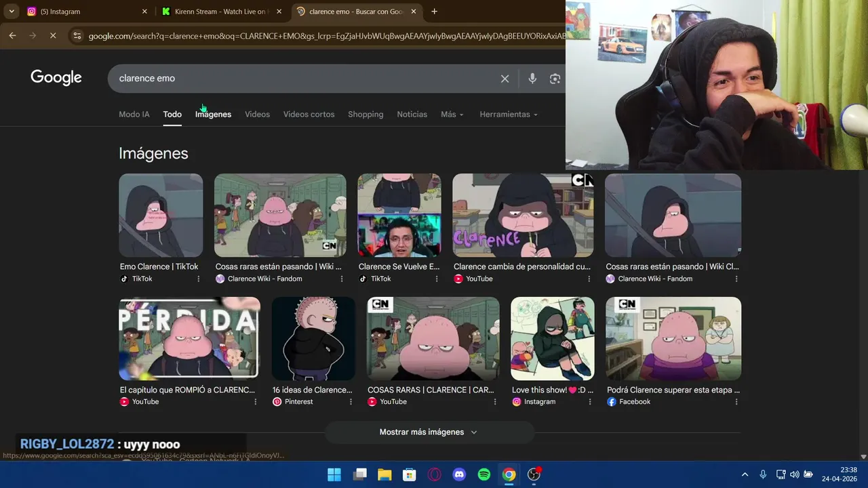
Task: Open Podrá Clarence superar esta etapa link
Action: coord(673,390)
